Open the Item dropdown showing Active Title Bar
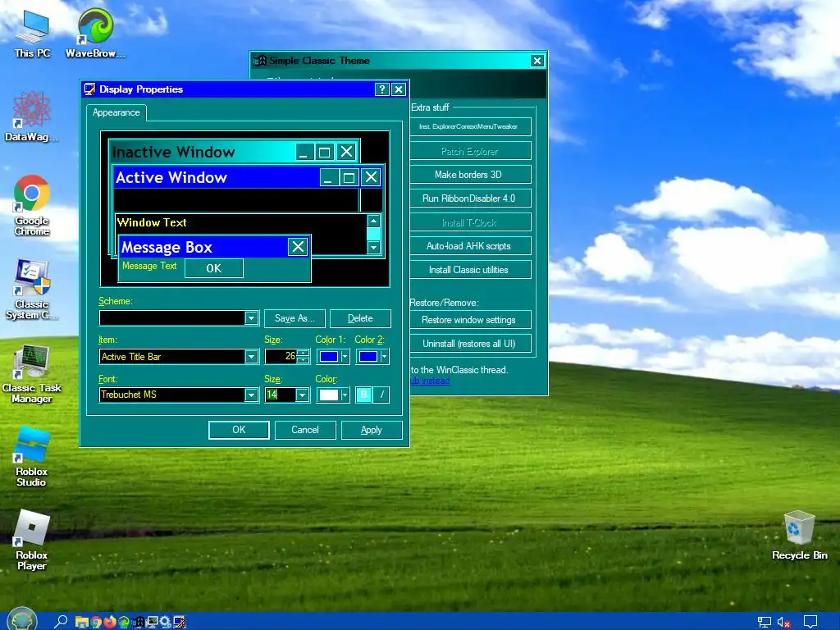 [251, 357]
